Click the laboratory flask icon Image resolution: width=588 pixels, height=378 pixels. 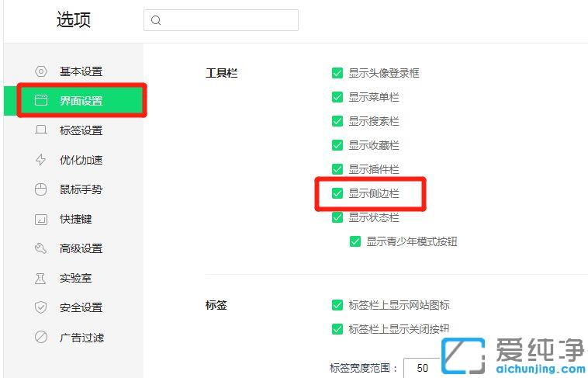[x=41, y=278]
